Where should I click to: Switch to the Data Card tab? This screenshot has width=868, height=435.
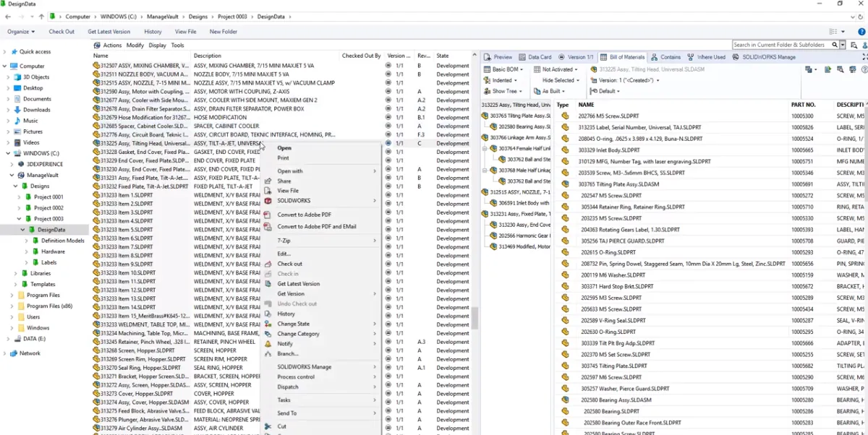point(535,57)
